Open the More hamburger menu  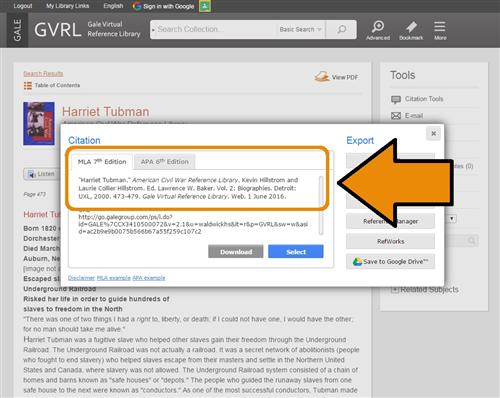coord(440,26)
